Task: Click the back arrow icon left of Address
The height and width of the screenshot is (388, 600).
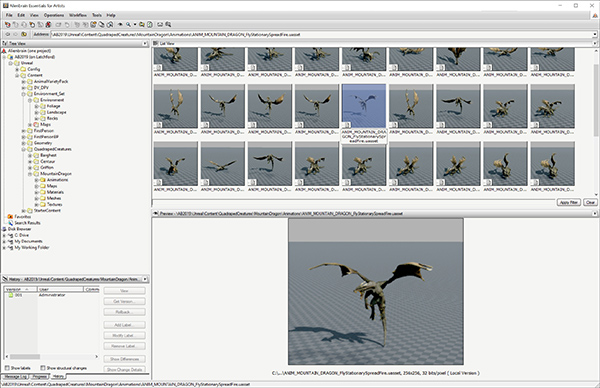Action: pyautogui.click(x=8, y=34)
